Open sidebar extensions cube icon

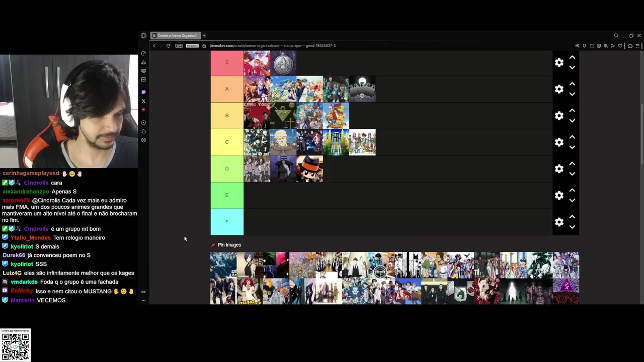[143, 131]
